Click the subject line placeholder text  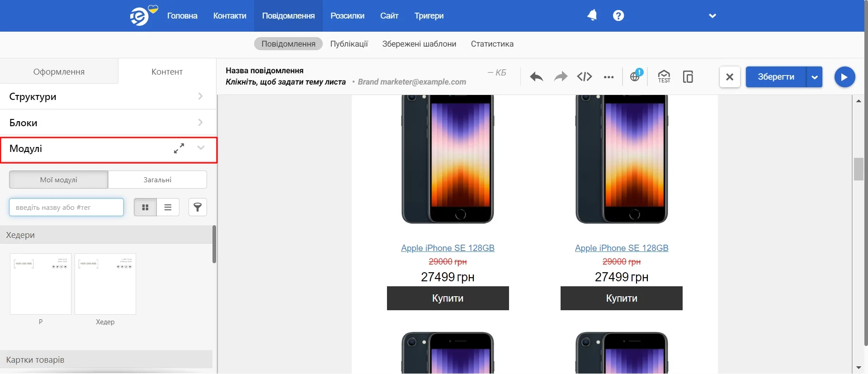click(286, 82)
